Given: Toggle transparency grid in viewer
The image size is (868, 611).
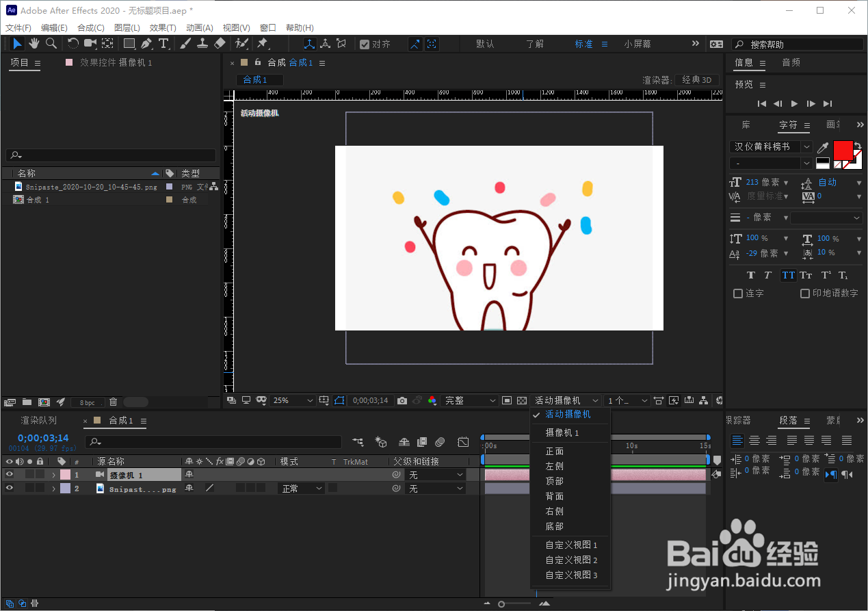Looking at the screenshot, I should [522, 400].
